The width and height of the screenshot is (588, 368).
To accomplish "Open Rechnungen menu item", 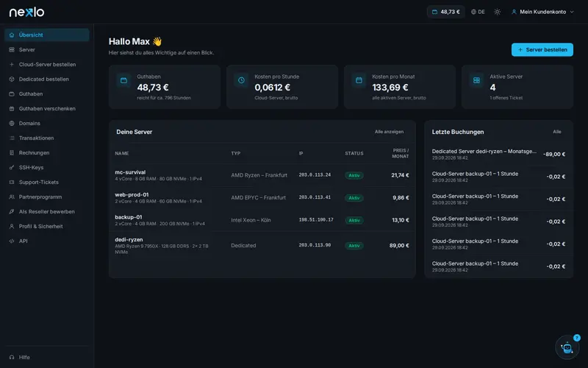I will [x=47, y=153].
